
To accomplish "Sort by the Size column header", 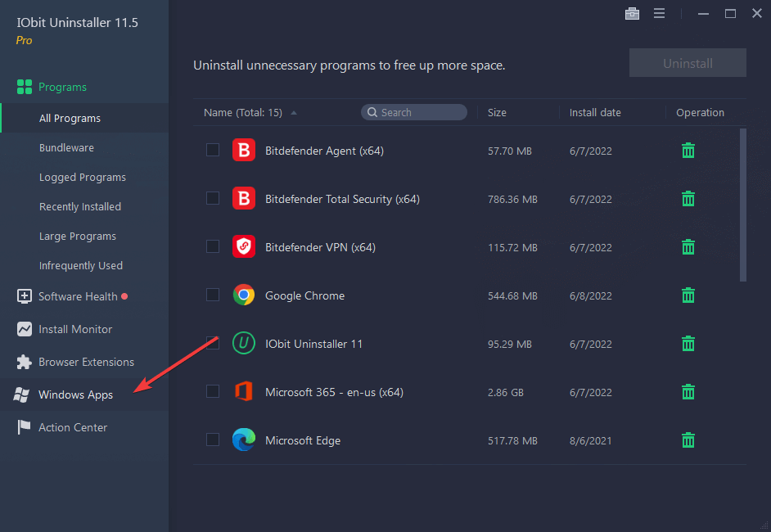I will click(497, 113).
